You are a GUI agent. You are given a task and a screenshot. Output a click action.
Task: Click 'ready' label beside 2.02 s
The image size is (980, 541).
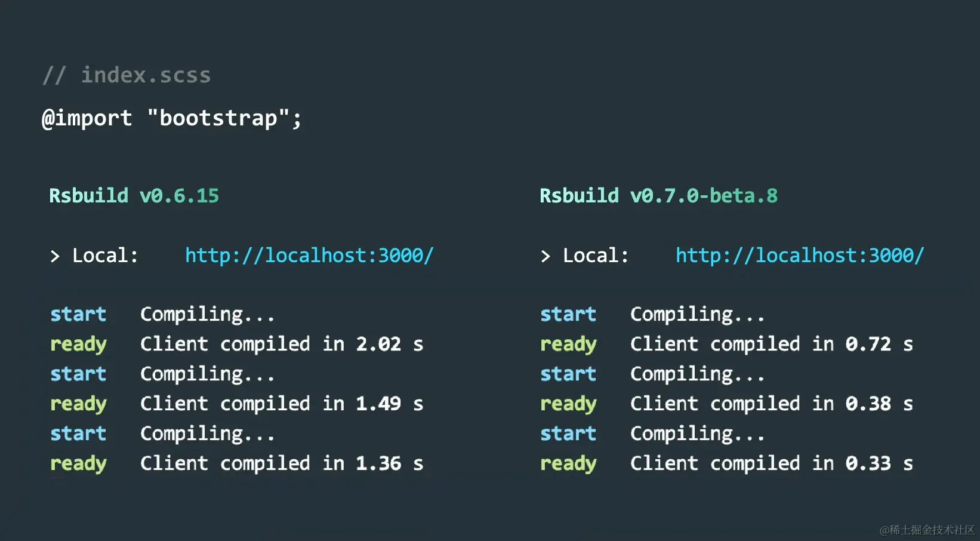point(78,345)
